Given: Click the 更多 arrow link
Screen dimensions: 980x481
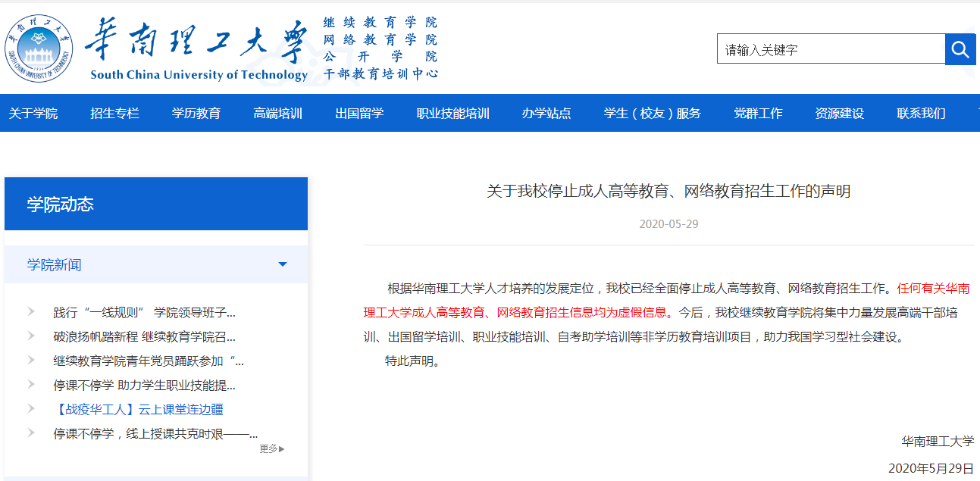Looking at the screenshot, I should (x=272, y=448).
